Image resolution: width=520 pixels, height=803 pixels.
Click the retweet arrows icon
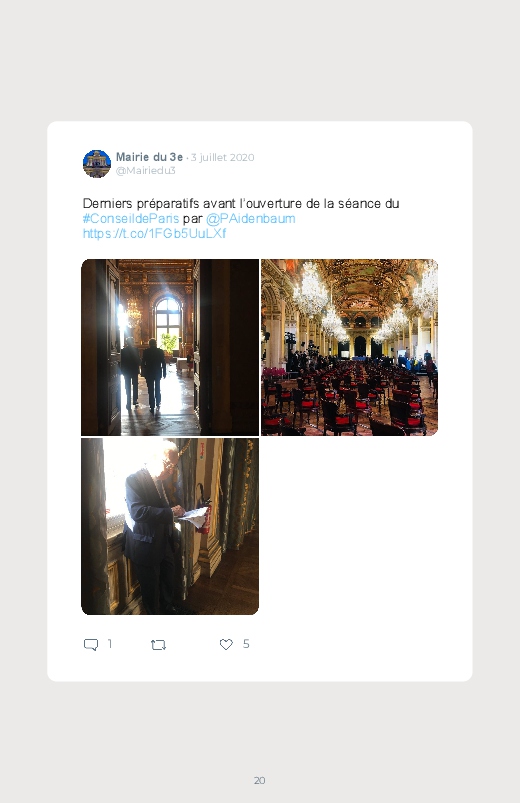pos(158,645)
